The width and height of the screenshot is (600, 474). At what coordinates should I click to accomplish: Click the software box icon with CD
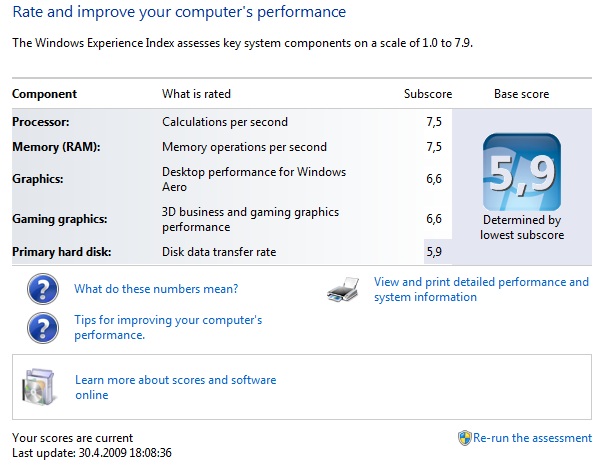point(38,387)
